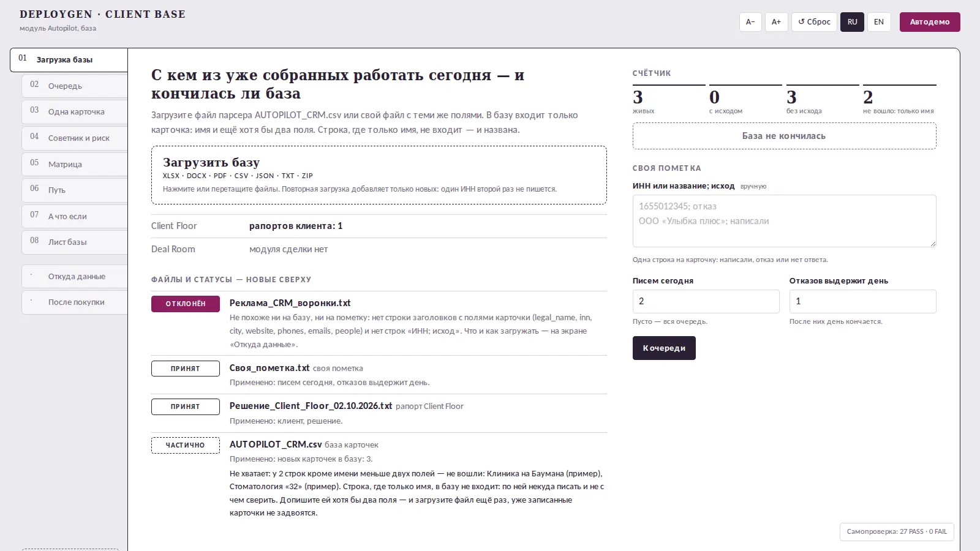Click the с исходом counter value
The width and height of the screenshot is (980, 551).
point(714,97)
